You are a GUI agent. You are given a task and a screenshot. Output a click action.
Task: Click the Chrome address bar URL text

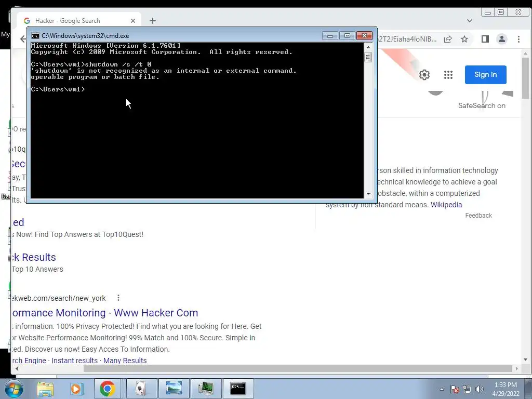[x=407, y=39]
